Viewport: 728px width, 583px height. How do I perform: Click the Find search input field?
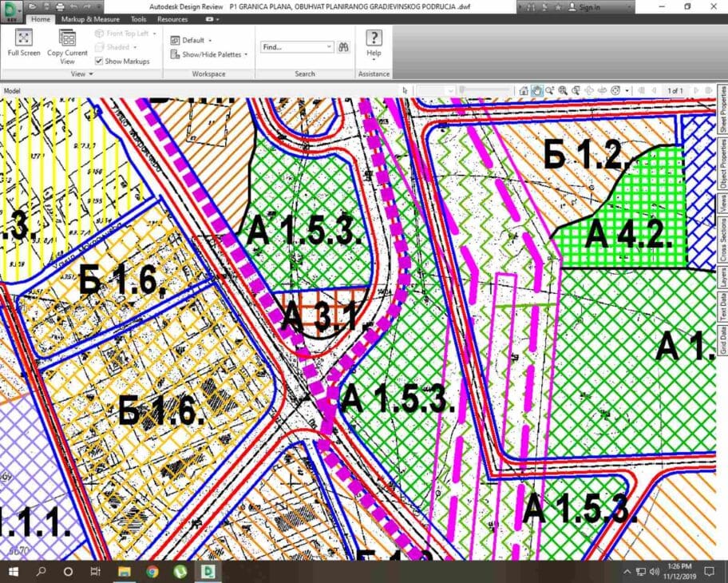click(x=292, y=47)
